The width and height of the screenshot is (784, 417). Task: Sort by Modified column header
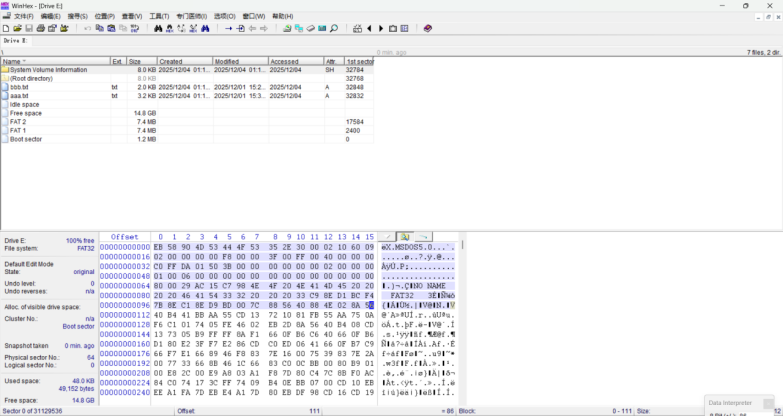(227, 61)
